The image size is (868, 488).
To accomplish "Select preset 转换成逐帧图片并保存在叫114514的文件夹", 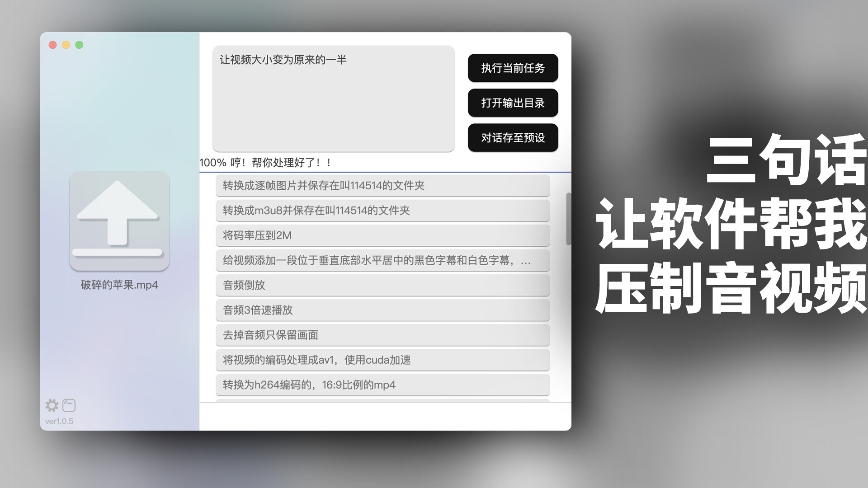I will [x=382, y=186].
